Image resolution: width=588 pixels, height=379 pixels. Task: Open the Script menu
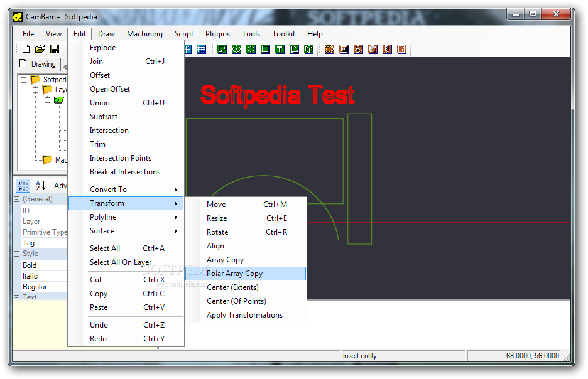coord(183,34)
